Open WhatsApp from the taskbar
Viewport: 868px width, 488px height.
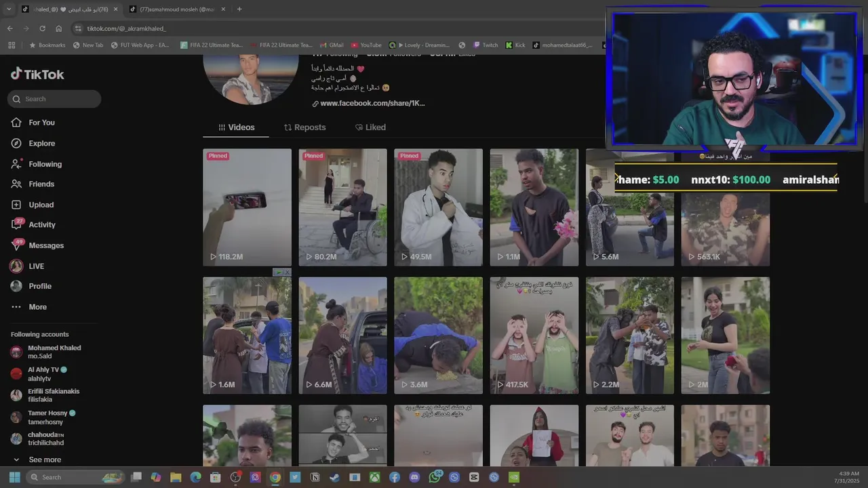click(435, 477)
